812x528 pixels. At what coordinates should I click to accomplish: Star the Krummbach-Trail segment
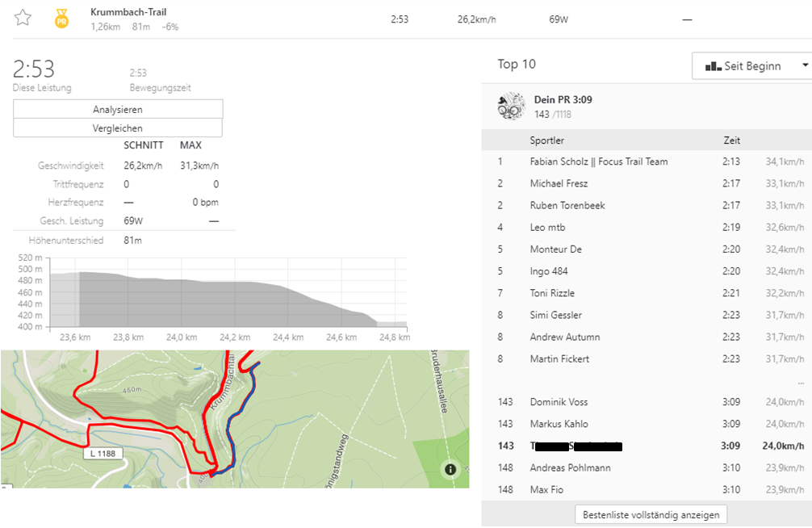pos(23,18)
